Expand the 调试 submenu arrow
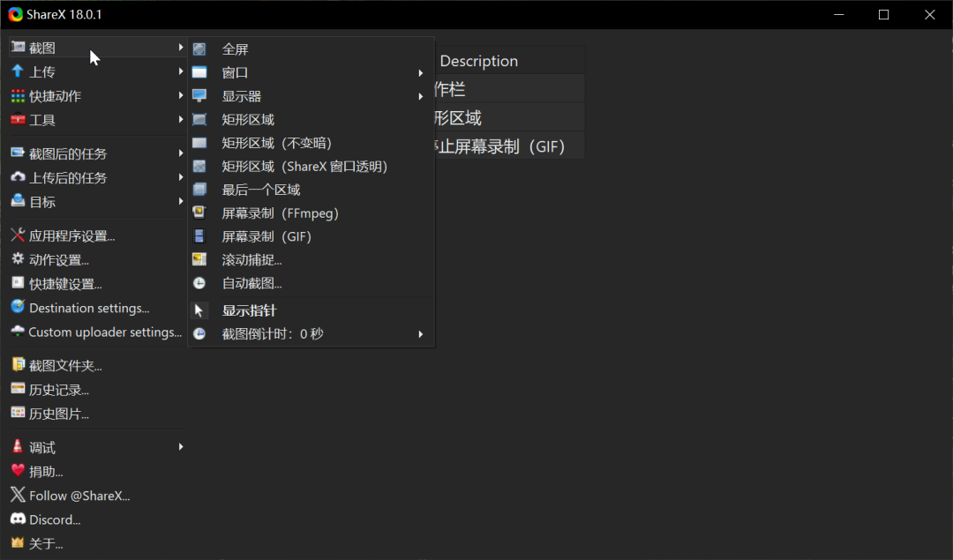The image size is (953, 560). pos(181,447)
